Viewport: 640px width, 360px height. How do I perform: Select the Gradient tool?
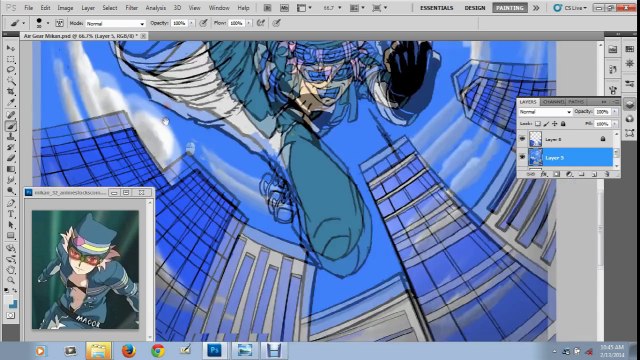pos(11,169)
